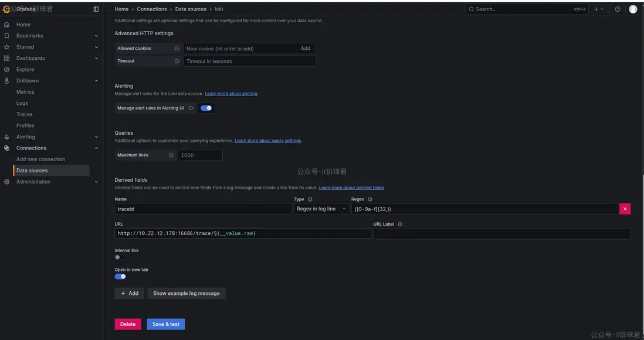The image size is (644, 340).
Task: Select Add new connection in sidebar
Action: 40,159
